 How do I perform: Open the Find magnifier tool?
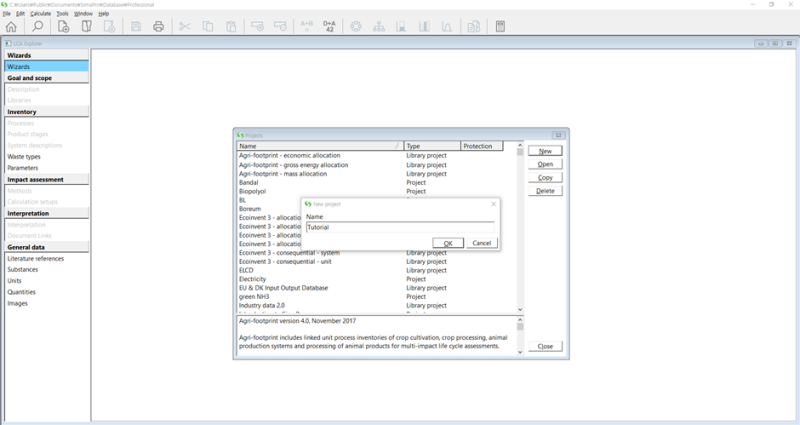38,27
